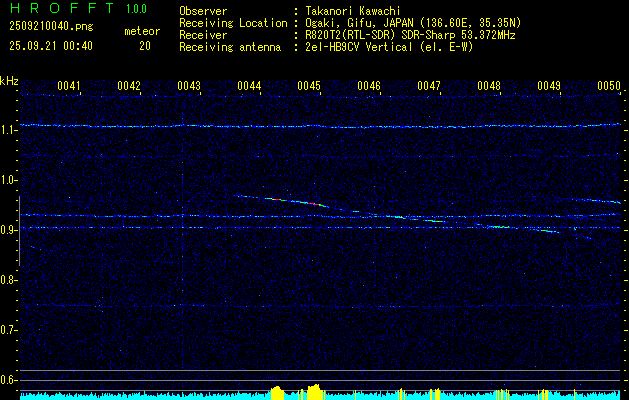Click the HROFFT program title

(62, 8)
